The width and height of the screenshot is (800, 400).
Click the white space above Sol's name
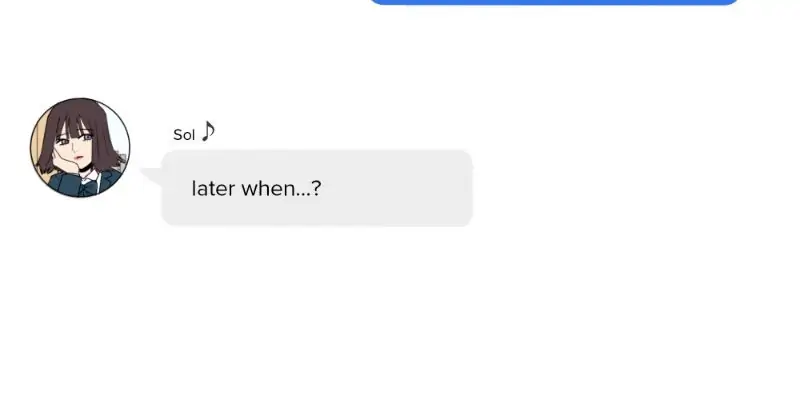click(300, 70)
